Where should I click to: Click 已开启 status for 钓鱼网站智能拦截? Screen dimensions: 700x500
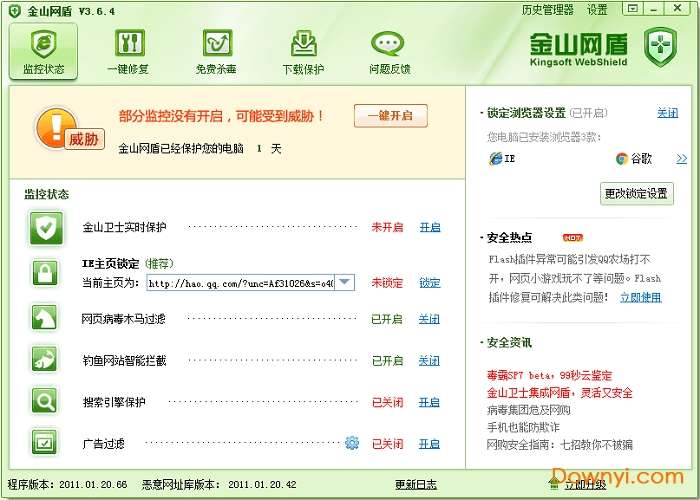[387, 361]
